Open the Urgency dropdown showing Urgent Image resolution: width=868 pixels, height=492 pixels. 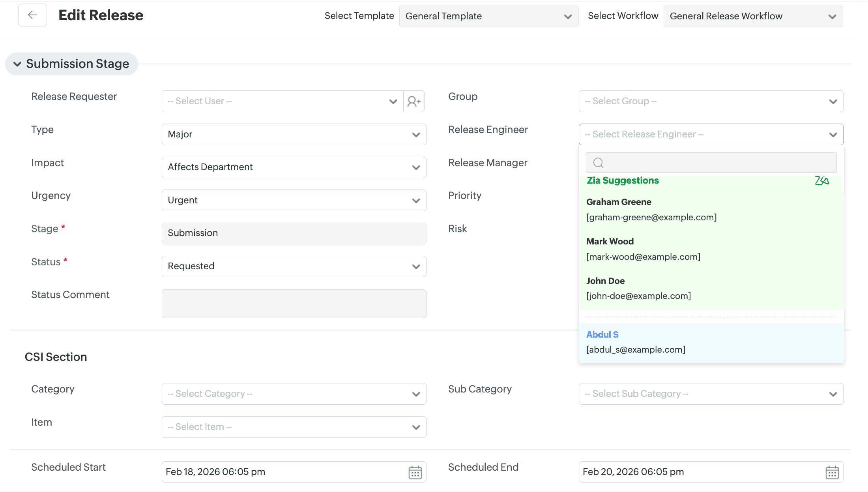click(x=294, y=200)
